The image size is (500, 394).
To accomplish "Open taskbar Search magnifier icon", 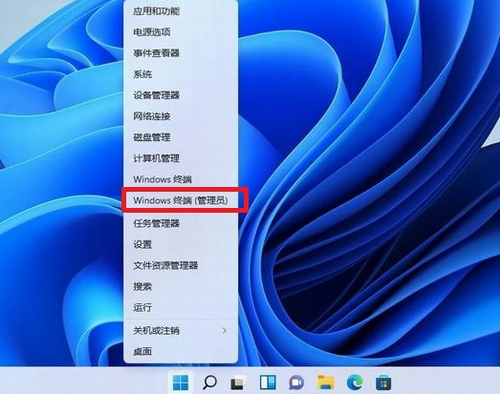I will click(x=210, y=382).
